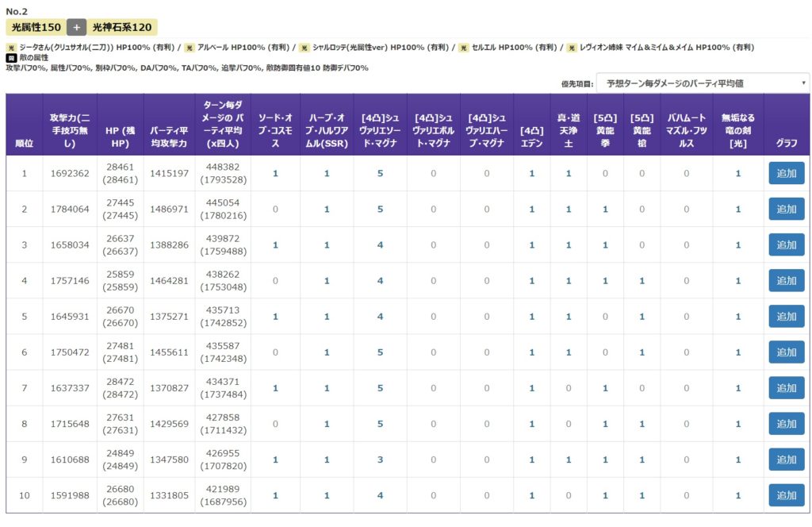
Task: Add rank 10 row using 追加 button
Action: (786, 495)
